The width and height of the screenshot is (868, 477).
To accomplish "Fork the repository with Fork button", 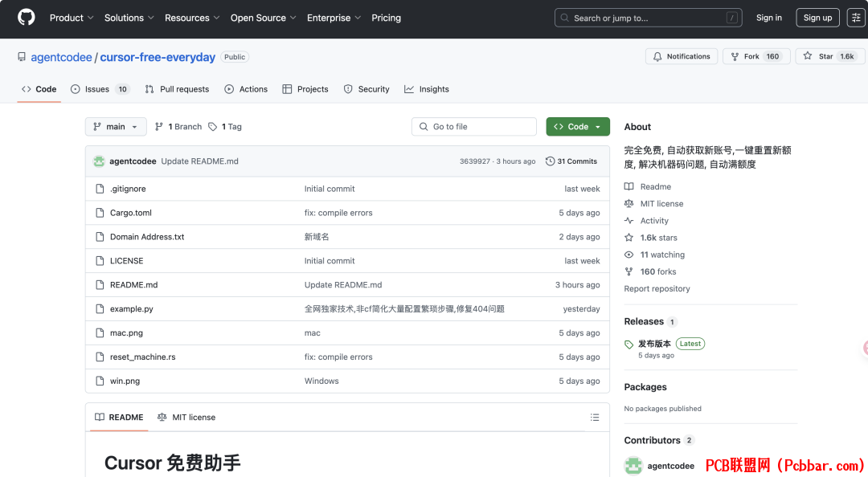I will click(756, 56).
